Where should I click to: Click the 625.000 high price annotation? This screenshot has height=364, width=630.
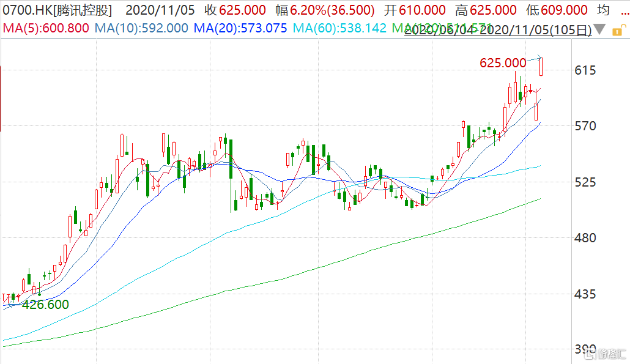tap(503, 62)
